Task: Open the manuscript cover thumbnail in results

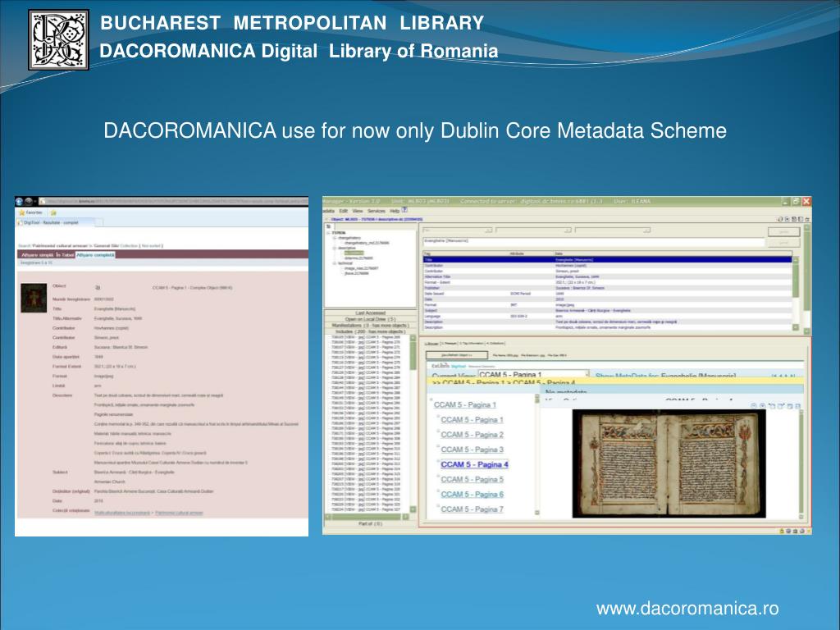Action: pos(34,299)
